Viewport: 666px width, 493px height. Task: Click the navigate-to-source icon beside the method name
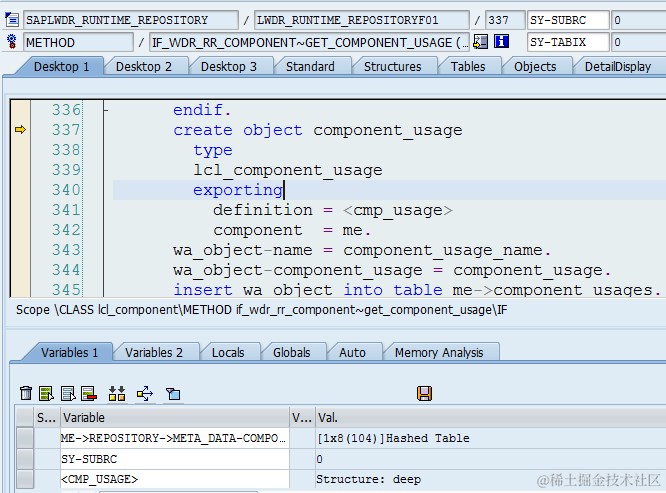[x=480, y=42]
